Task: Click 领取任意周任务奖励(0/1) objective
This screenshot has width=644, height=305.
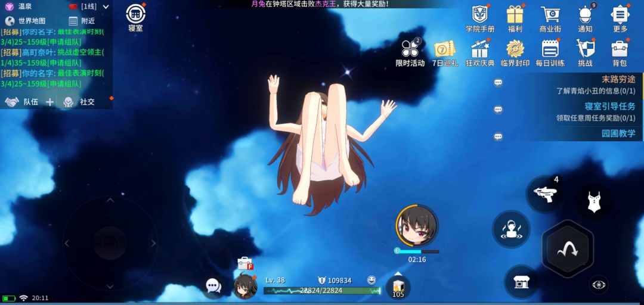Action: pyautogui.click(x=596, y=118)
